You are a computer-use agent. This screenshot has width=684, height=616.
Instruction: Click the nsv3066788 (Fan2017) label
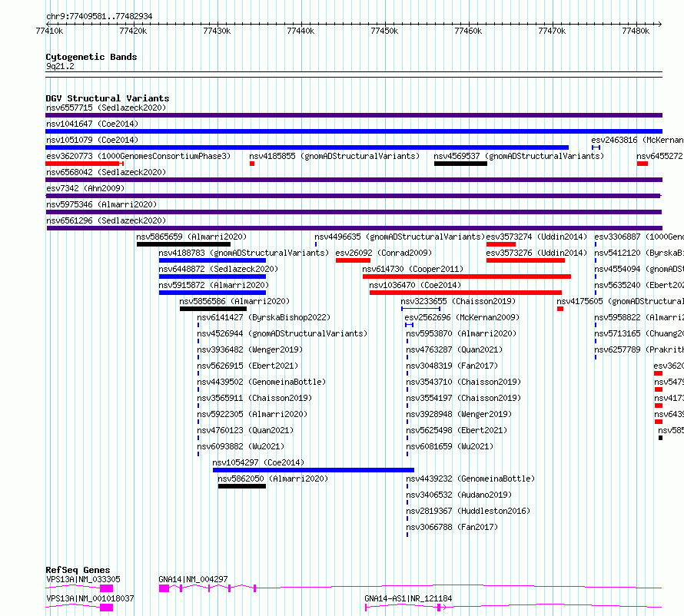452,528
